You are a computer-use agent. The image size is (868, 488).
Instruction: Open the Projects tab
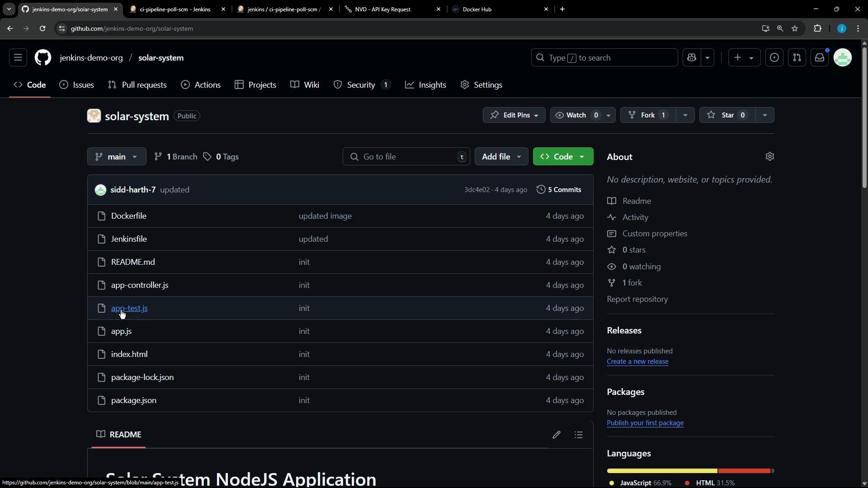point(255,85)
